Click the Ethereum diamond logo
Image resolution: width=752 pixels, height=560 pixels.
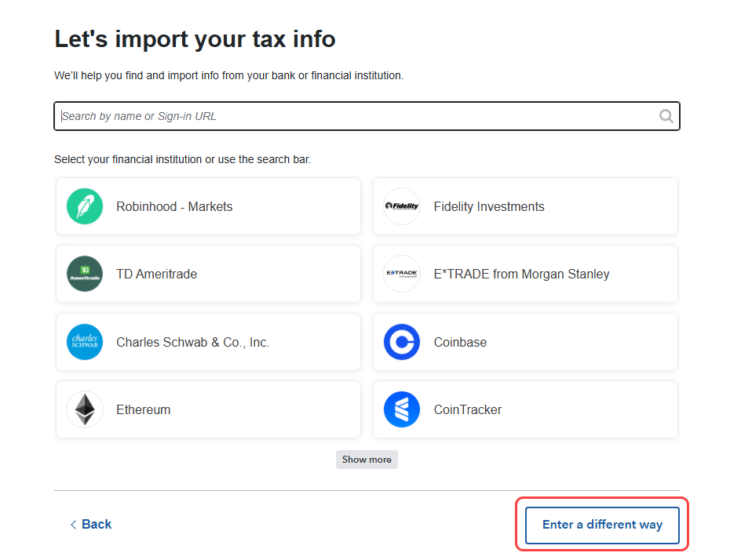tap(85, 409)
